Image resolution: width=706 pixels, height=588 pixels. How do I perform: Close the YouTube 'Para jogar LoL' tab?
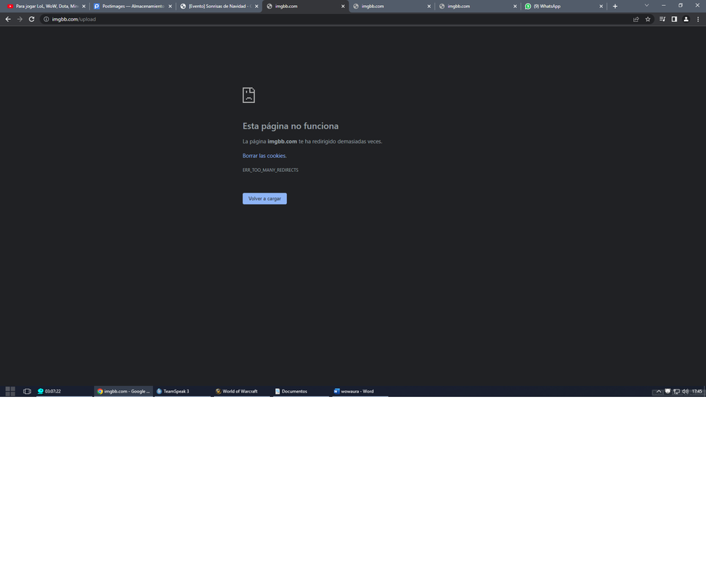84,7
